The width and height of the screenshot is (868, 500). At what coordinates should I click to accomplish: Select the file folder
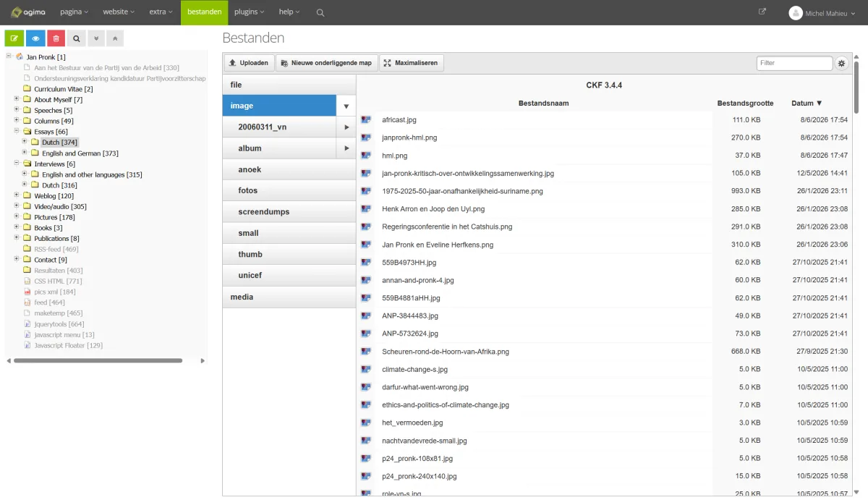click(x=289, y=85)
